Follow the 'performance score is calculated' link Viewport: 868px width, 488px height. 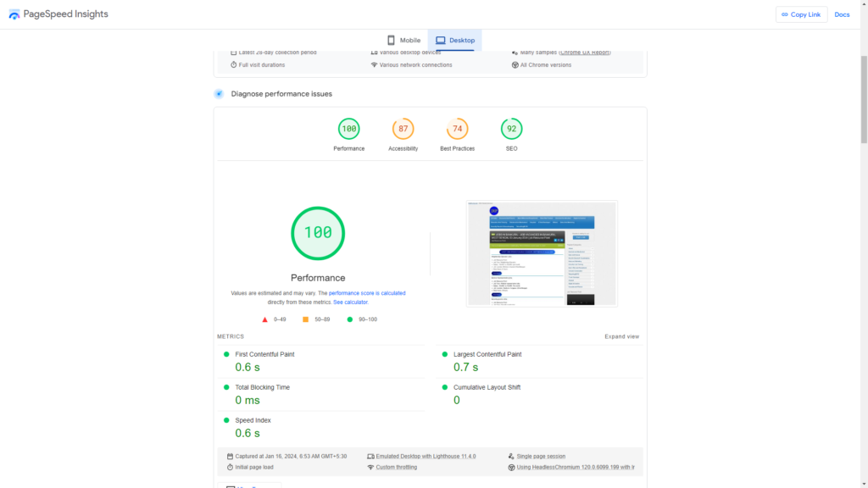367,293
